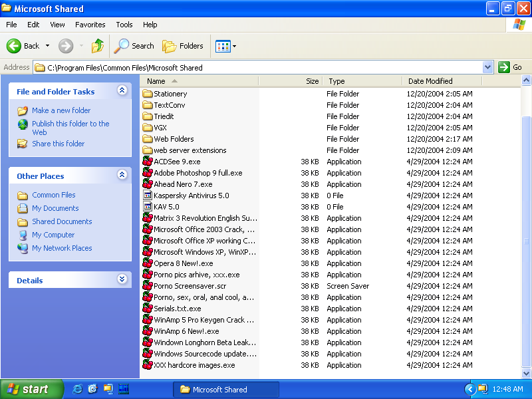The width and height of the screenshot is (532, 399).
Task: Click the icon of Serials.txt.exe
Action: (x=147, y=309)
